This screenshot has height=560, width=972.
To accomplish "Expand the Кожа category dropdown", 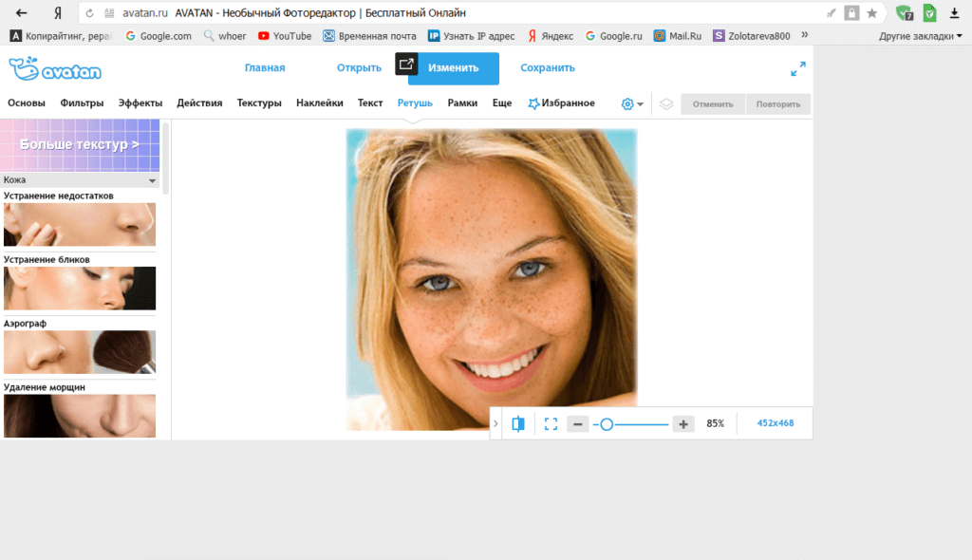I will pos(152,179).
